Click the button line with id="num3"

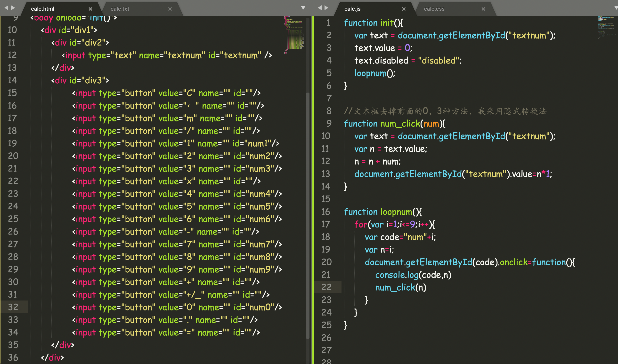pyautogui.click(x=177, y=169)
